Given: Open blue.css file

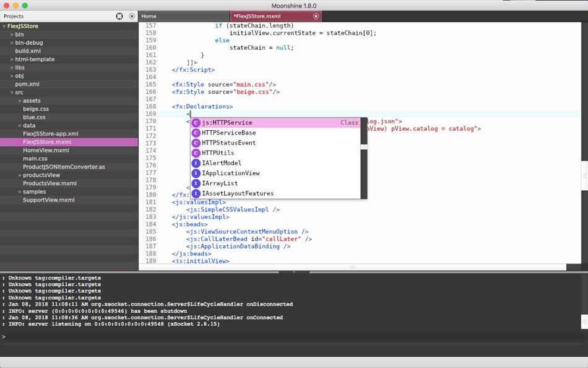Looking at the screenshot, I should 34,117.
